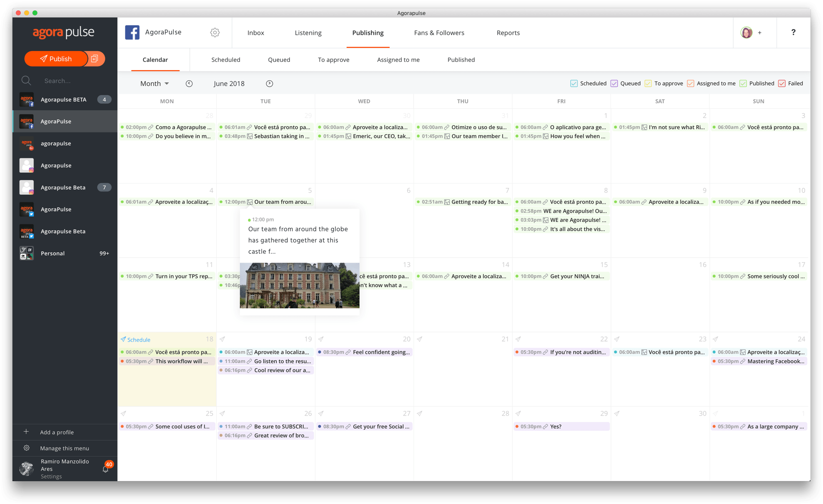Click the back time navigation arrow
Screen dimensions: 823x504
click(188, 84)
